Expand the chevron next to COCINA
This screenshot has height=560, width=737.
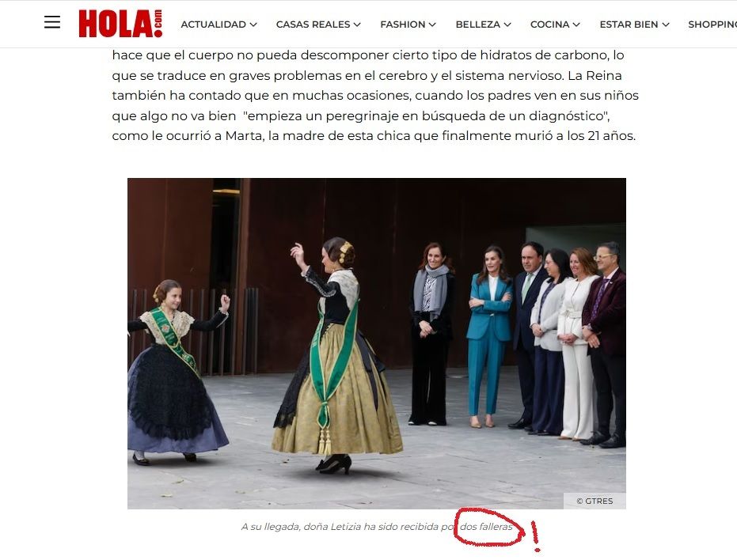576,25
